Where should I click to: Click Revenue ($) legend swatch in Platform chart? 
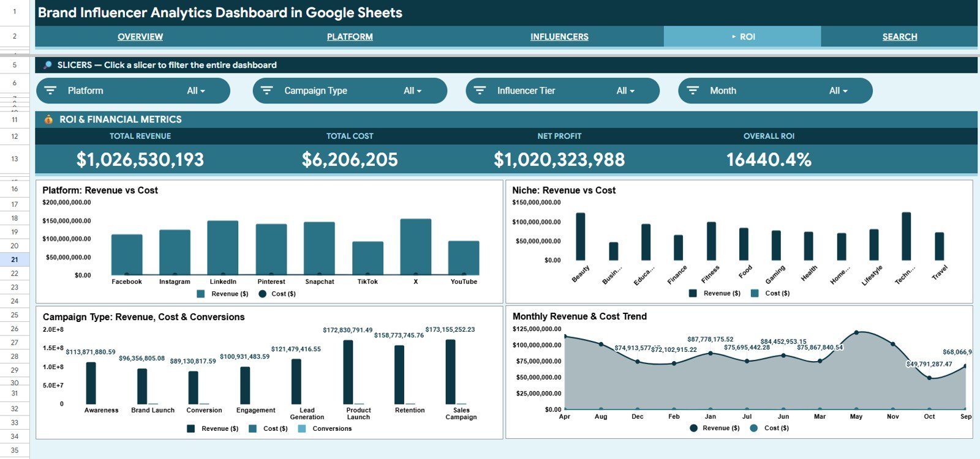[x=201, y=294]
